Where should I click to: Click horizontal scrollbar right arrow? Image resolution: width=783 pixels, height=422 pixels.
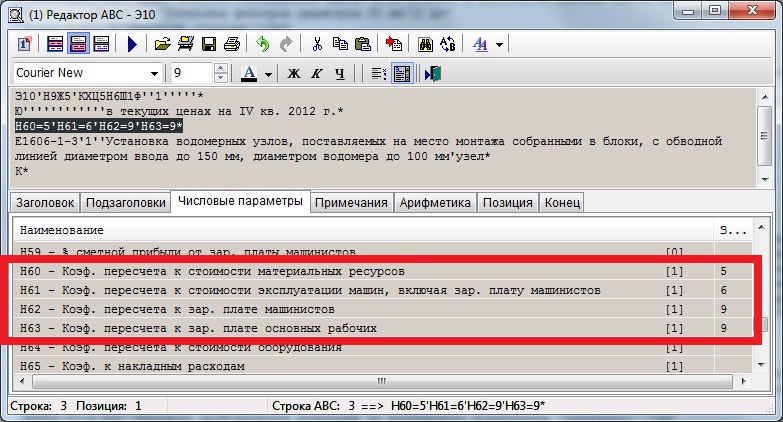(x=744, y=382)
